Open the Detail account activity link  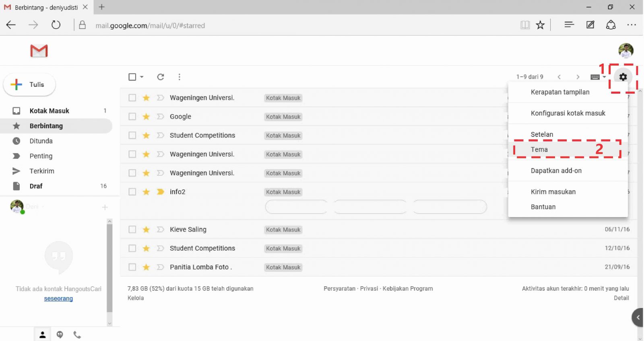coord(621,298)
